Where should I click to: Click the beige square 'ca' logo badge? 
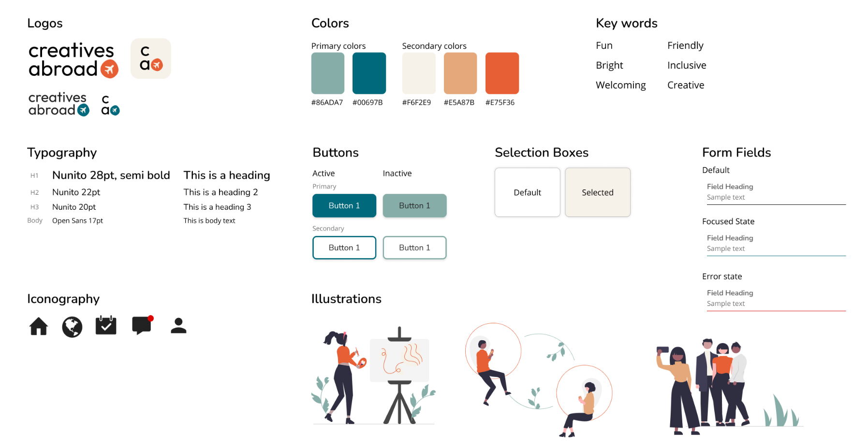point(151,58)
